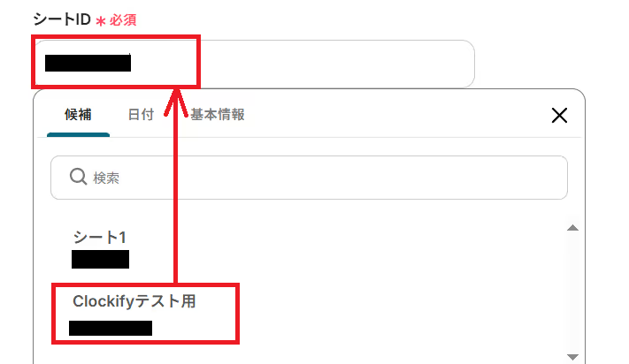The height and width of the screenshot is (364, 629).
Task: Click the blue underline beneath the 候補 tab
Action: pyautogui.click(x=78, y=135)
